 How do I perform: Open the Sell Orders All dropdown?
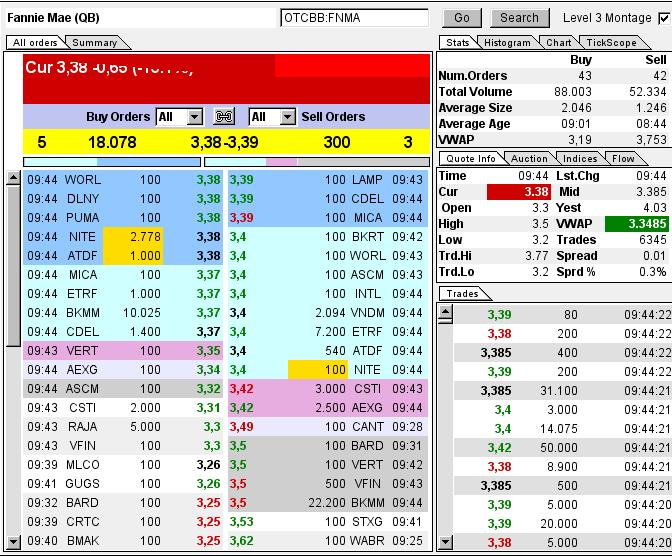[272, 117]
